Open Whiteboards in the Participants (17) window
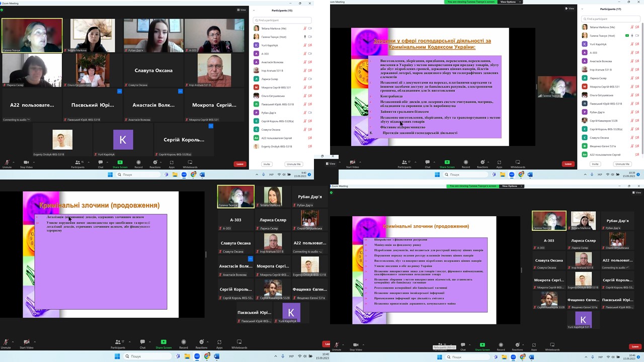 click(518, 164)
